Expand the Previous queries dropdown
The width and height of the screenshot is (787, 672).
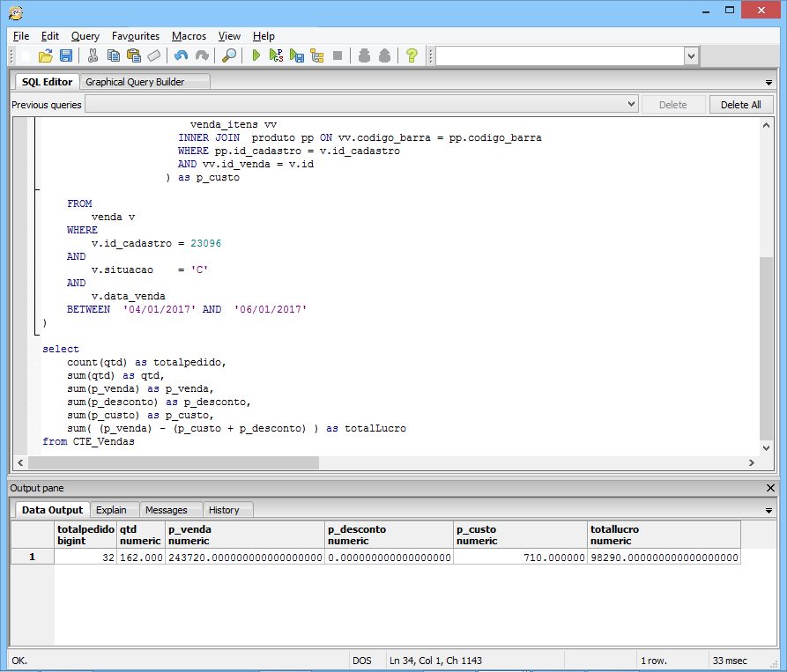click(631, 105)
